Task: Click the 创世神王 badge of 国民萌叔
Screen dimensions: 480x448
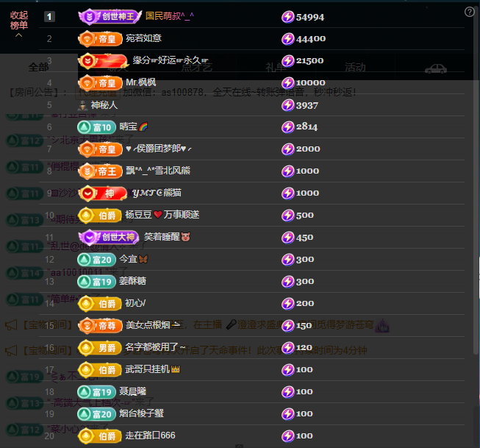Action: (110, 16)
